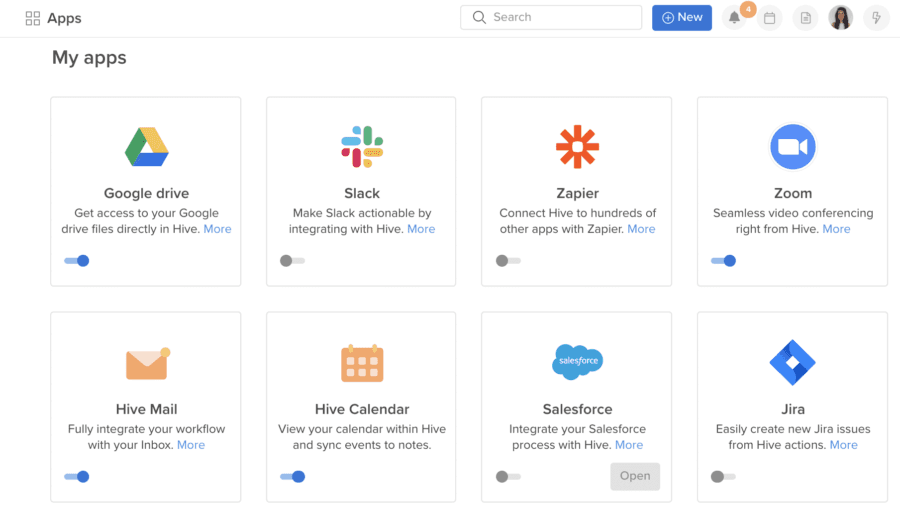
Task: Turn off the Zoom toggle
Action: [723, 261]
